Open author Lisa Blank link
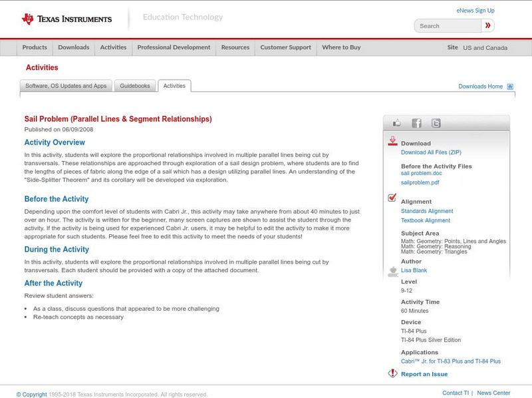 (414, 270)
